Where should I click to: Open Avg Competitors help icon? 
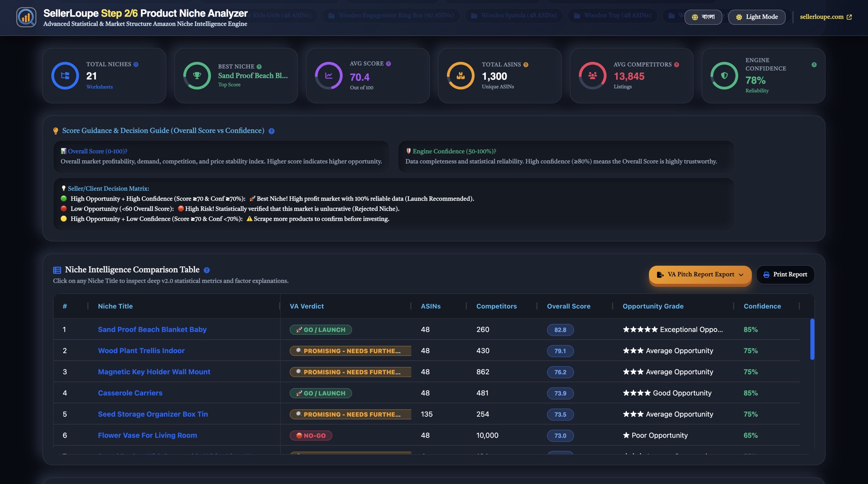pyautogui.click(x=677, y=65)
